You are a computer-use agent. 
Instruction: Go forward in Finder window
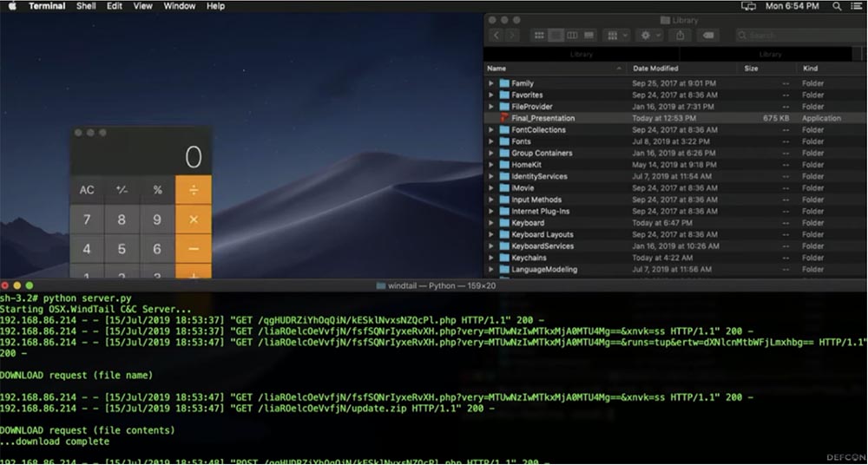[513, 36]
